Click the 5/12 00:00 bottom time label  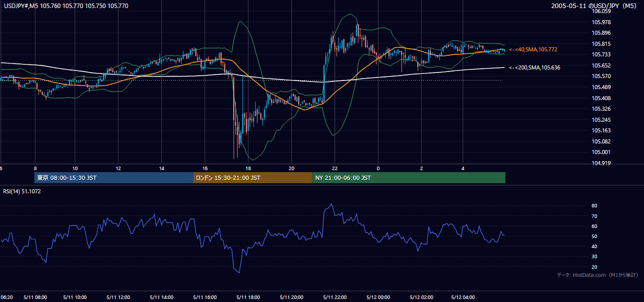click(378, 297)
